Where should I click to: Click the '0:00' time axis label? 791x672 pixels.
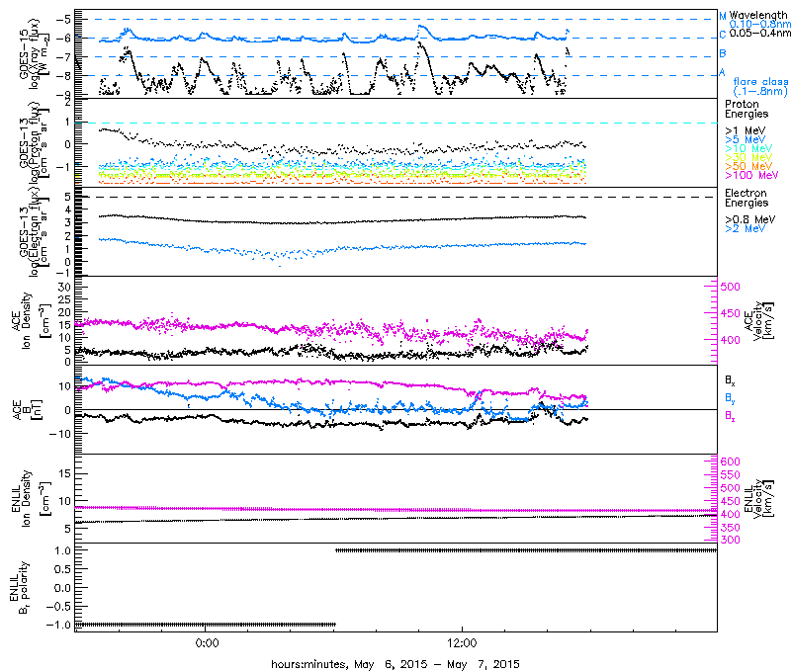(x=207, y=643)
